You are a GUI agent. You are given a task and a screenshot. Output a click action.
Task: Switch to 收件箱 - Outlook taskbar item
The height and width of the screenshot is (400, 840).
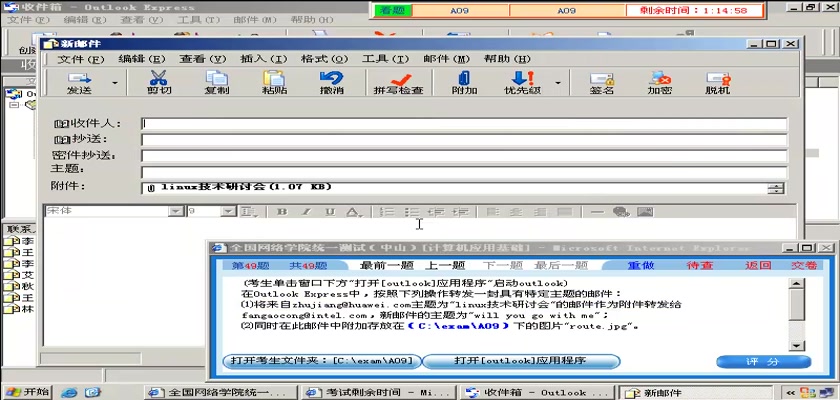(536, 393)
